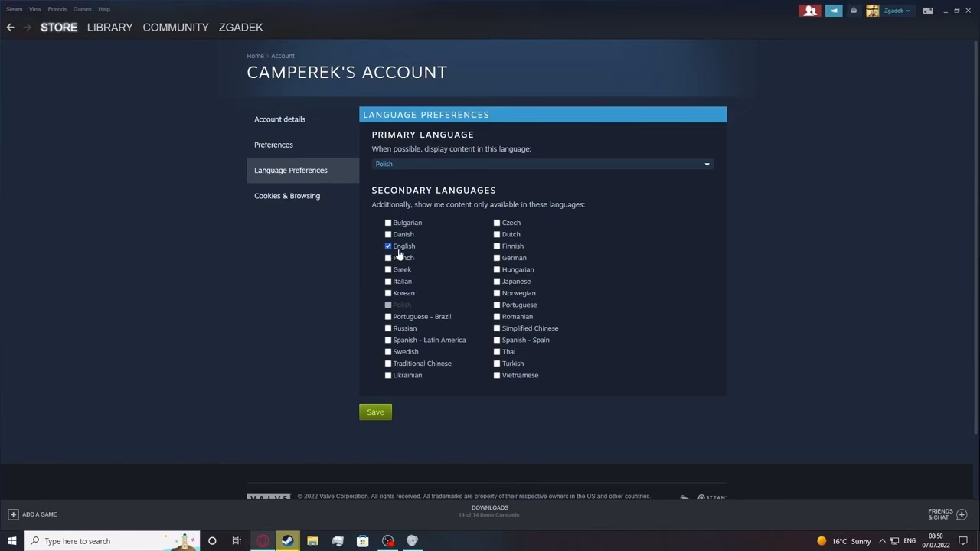Click the Zgadek profile avatar

872,11
